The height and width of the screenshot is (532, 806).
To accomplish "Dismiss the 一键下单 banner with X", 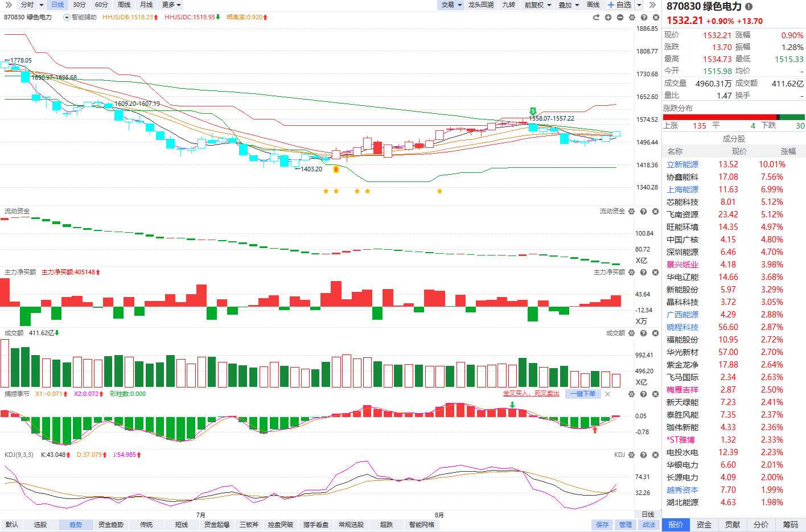I will [607, 394].
